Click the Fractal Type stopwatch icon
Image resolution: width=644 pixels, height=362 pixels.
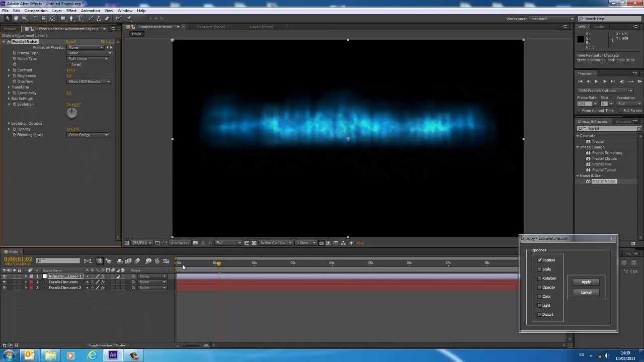point(14,53)
